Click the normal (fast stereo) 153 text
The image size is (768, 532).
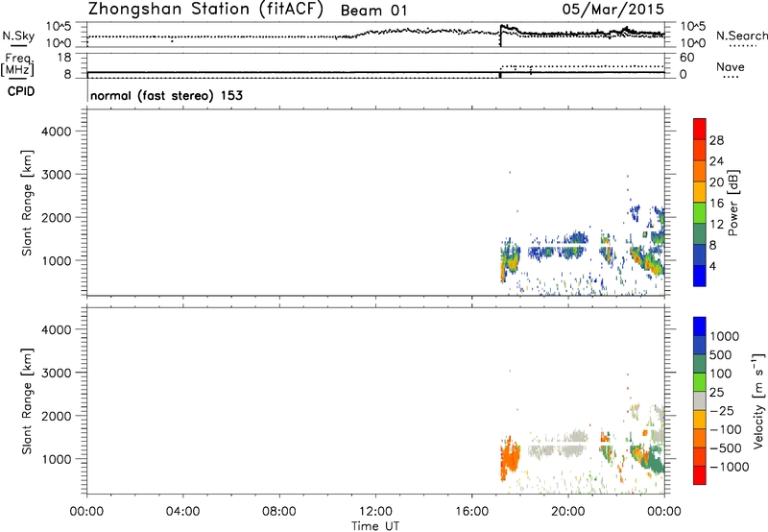click(x=166, y=95)
